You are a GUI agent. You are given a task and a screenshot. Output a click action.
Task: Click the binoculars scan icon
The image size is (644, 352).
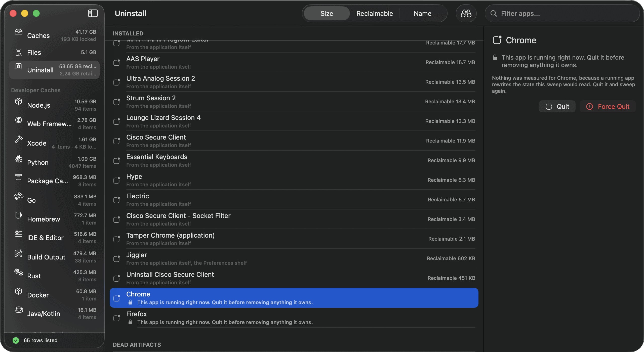coord(466,13)
